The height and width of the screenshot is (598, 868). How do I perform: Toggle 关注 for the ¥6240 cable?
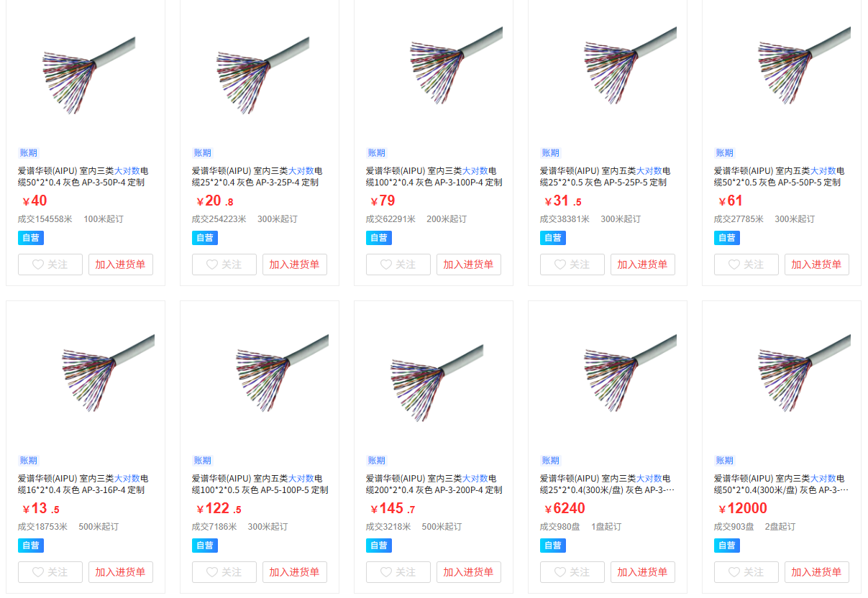pos(572,572)
